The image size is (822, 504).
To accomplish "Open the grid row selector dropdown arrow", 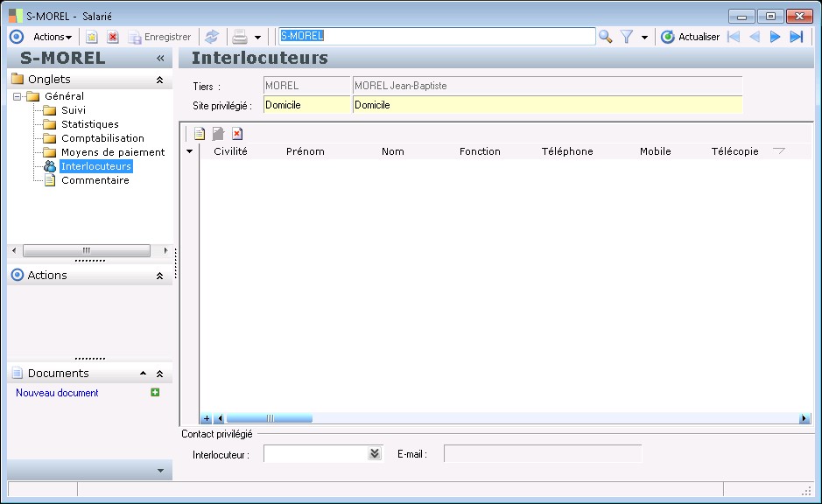I will (x=189, y=151).
